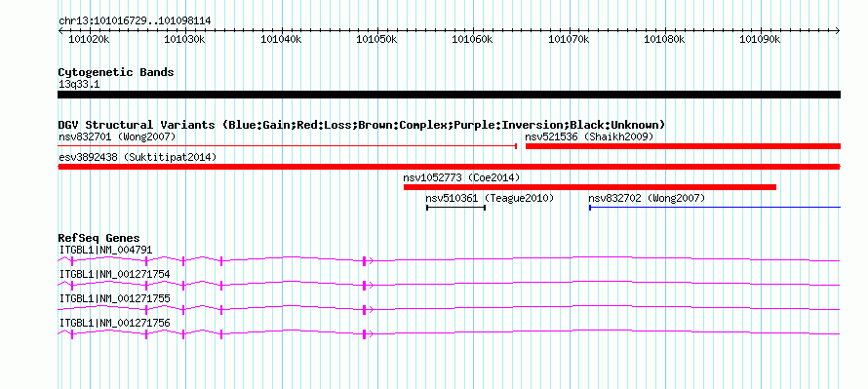Click the nsv1052773 (Coe2014) label
The width and height of the screenshot is (868, 389).
[461, 177]
